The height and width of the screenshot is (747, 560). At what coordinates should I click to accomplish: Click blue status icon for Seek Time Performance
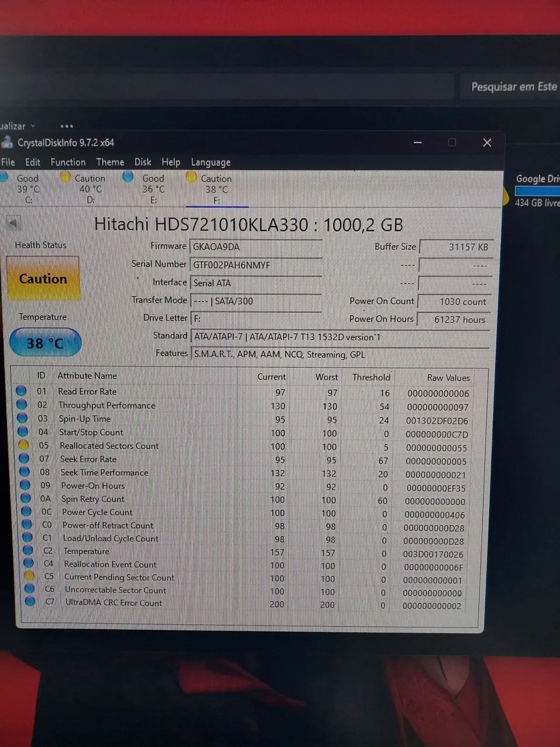click(24, 472)
